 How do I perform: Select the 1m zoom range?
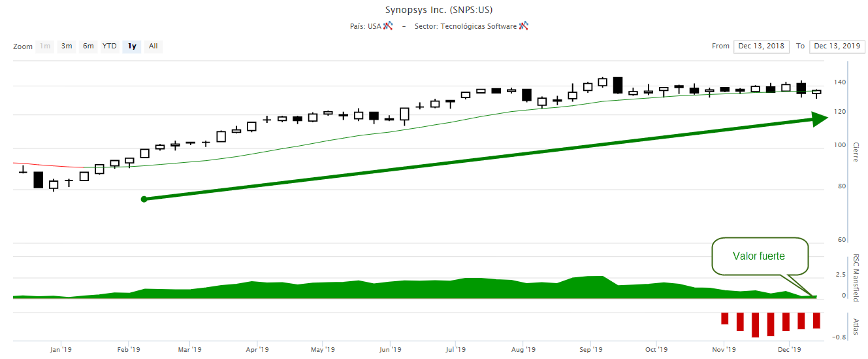[45, 46]
